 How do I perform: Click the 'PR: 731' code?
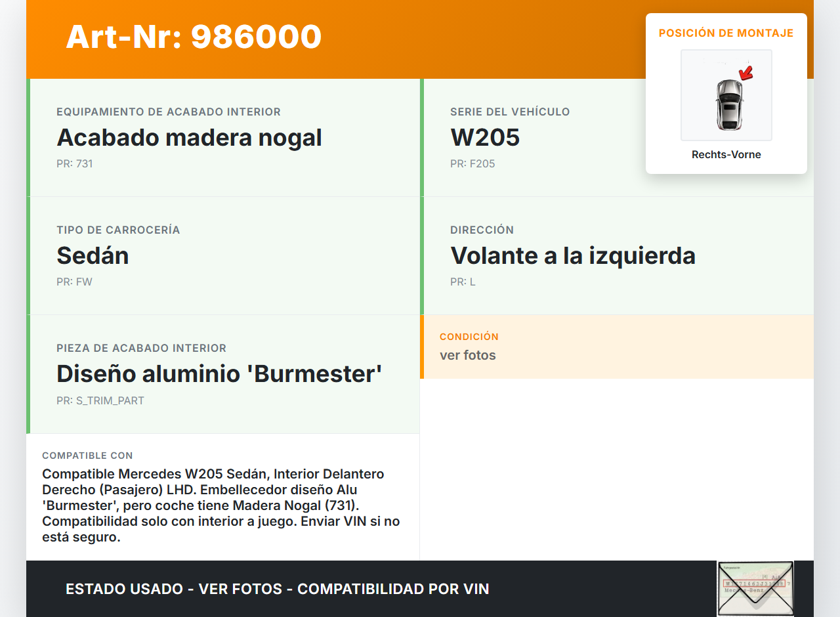pyautogui.click(x=75, y=164)
